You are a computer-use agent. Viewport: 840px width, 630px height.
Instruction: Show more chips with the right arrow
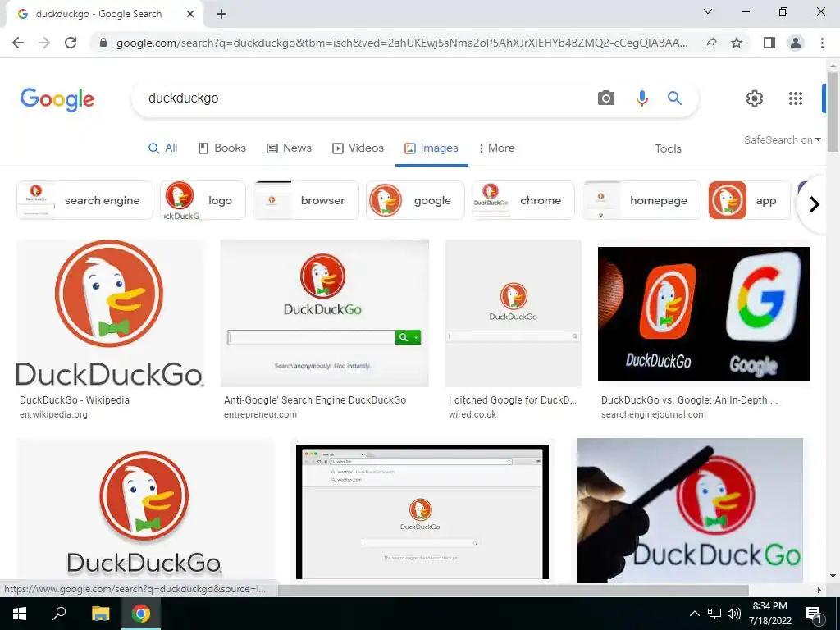815,204
